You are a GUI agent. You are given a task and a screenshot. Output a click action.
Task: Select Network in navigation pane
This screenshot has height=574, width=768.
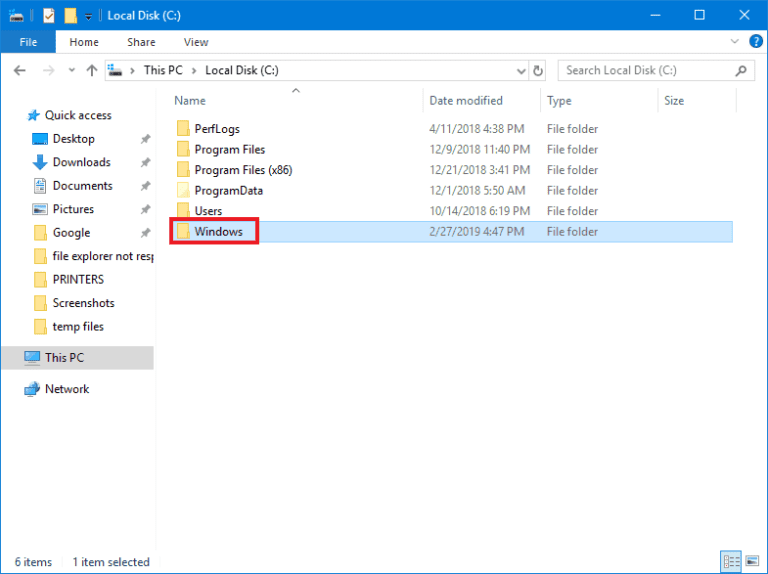point(67,389)
